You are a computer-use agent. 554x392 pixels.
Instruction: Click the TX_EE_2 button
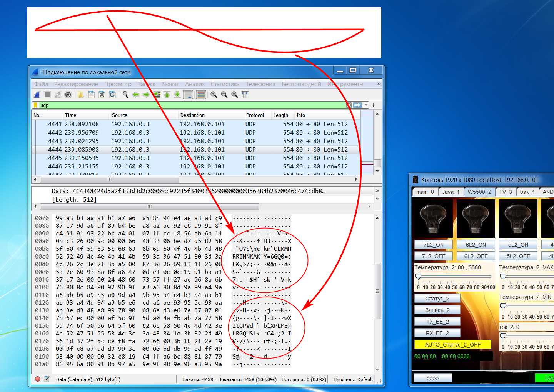click(437, 321)
